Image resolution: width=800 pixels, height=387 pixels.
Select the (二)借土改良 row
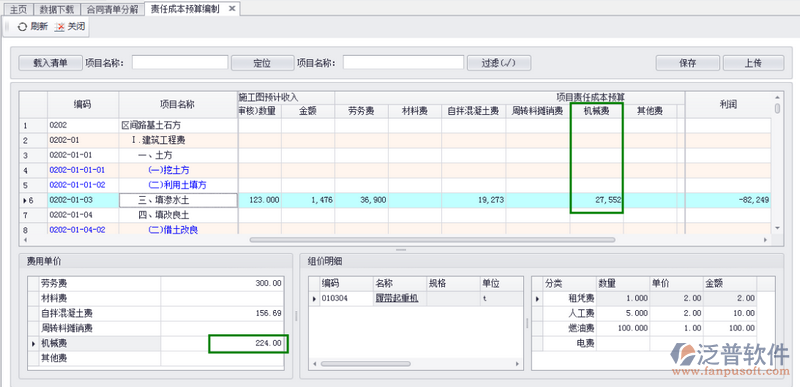(395, 229)
